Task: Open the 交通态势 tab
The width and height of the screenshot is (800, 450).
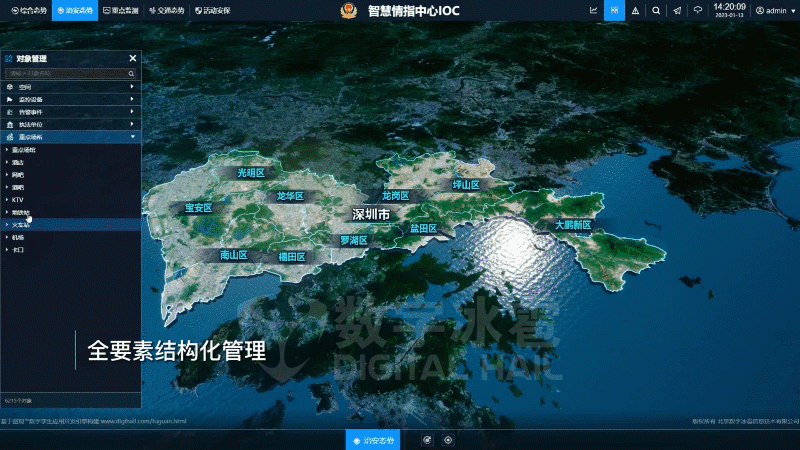Action: click(167, 10)
